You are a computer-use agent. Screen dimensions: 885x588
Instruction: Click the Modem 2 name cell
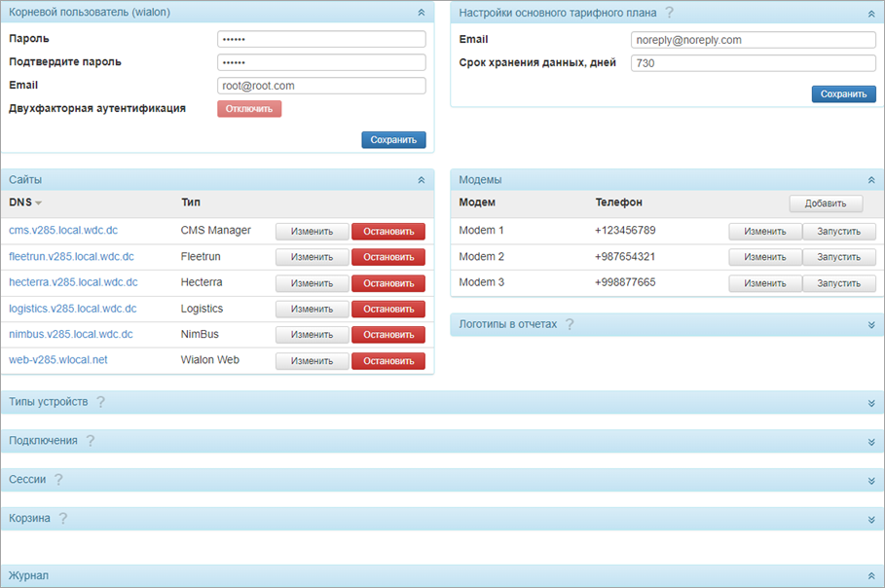[x=482, y=256]
